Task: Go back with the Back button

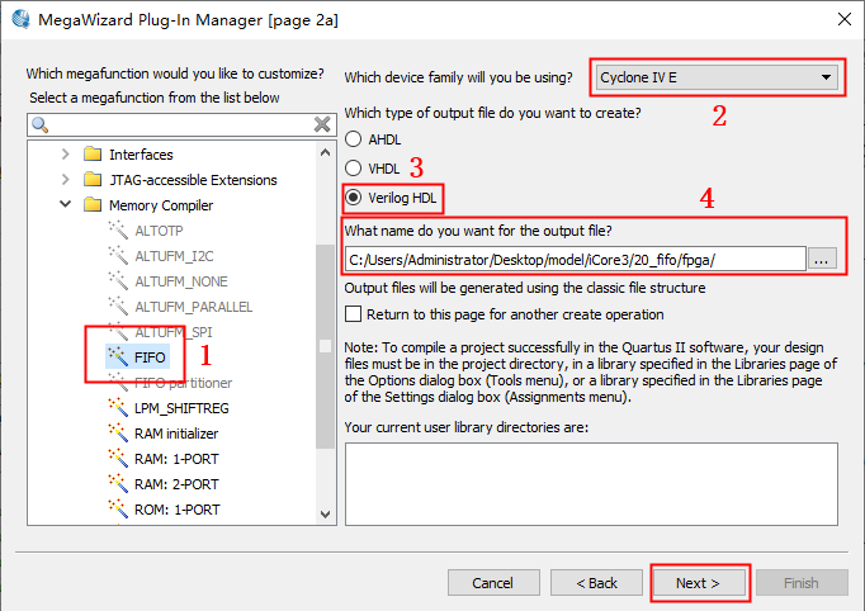Action: (596, 583)
